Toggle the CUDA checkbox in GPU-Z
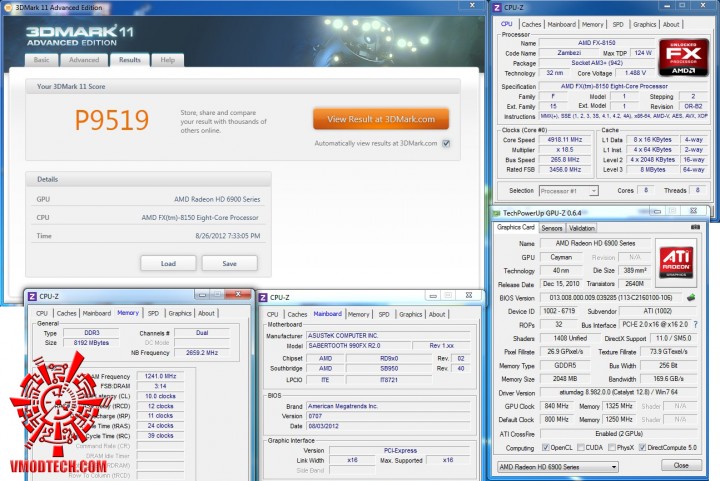Viewport: 720px width, 481px height. point(581,447)
